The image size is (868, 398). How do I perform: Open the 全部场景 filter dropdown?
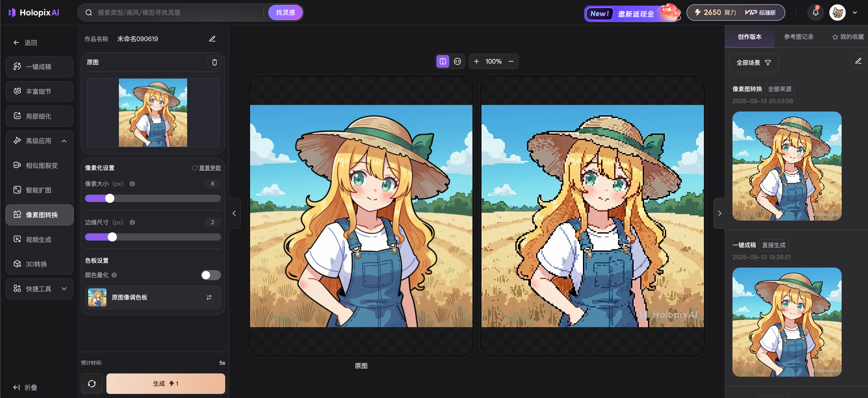pyautogui.click(x=753, y=63)
